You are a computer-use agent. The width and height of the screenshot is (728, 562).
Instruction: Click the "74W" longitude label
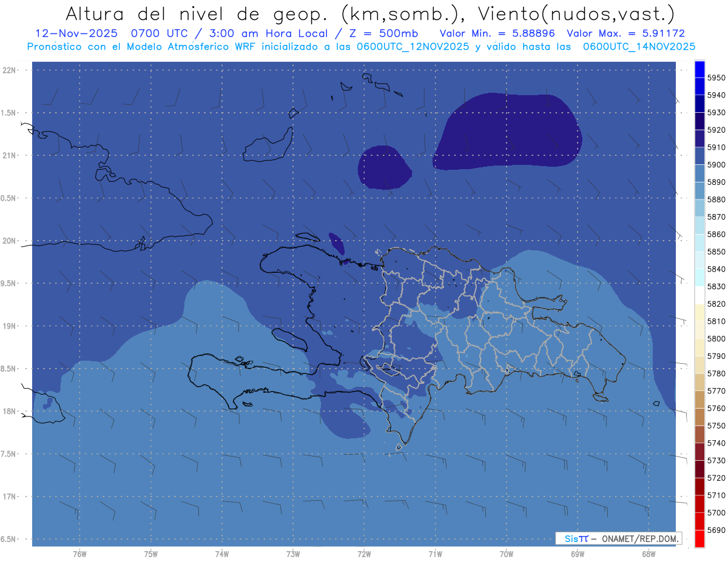pos(222,554)
